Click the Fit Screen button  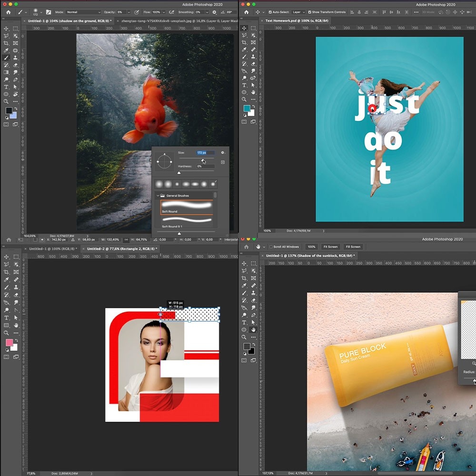[x=330, y=247]
